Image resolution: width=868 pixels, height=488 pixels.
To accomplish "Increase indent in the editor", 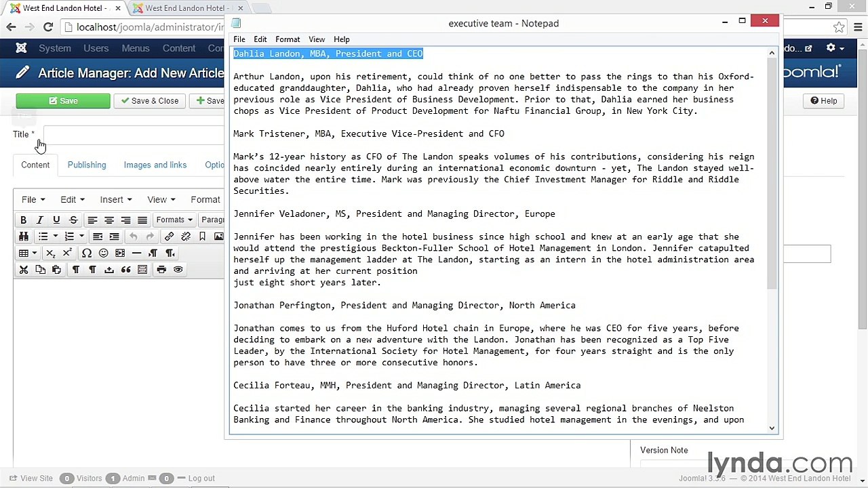I will click(x=114, y=237).
